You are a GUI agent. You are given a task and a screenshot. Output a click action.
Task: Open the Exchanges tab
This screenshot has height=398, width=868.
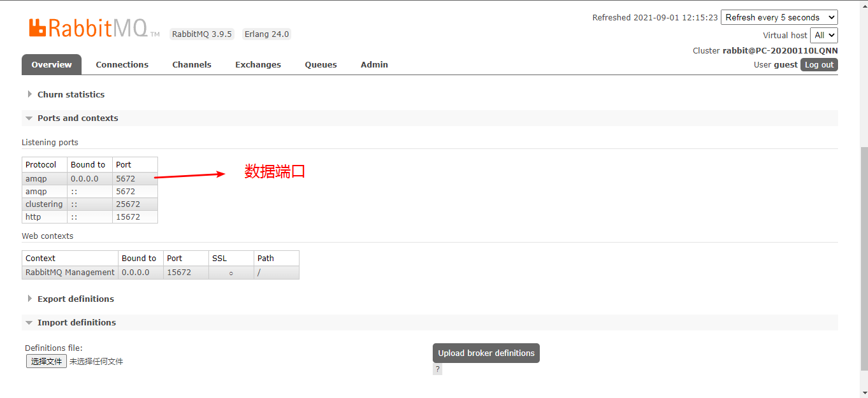click(257, 64)
